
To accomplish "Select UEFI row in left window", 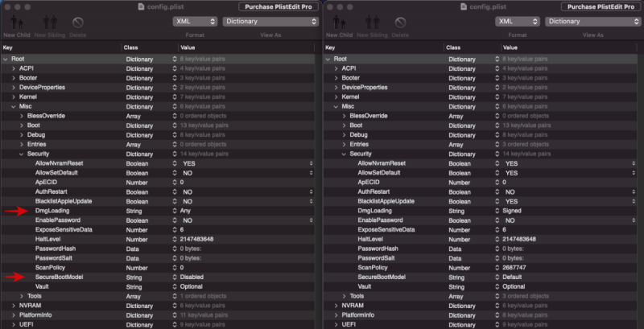I will point(158,324).
